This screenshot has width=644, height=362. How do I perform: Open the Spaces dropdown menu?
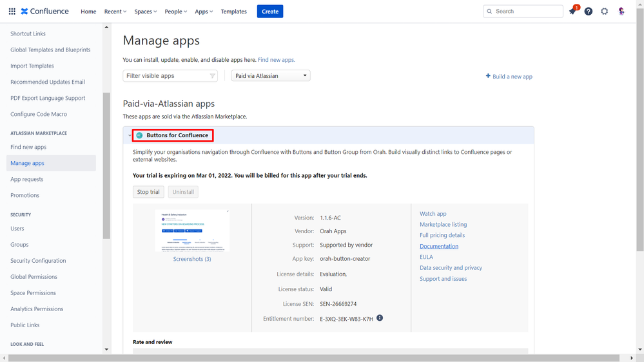(x=146, y=11)
